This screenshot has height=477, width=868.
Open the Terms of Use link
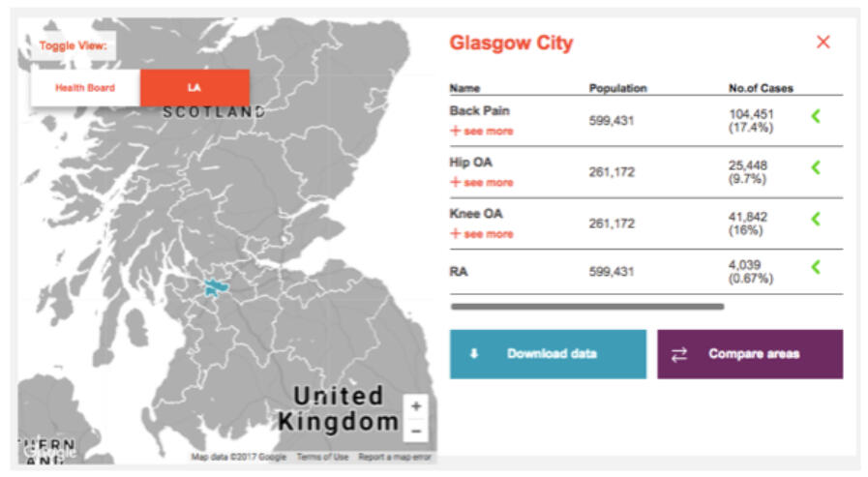coord(323,457)
